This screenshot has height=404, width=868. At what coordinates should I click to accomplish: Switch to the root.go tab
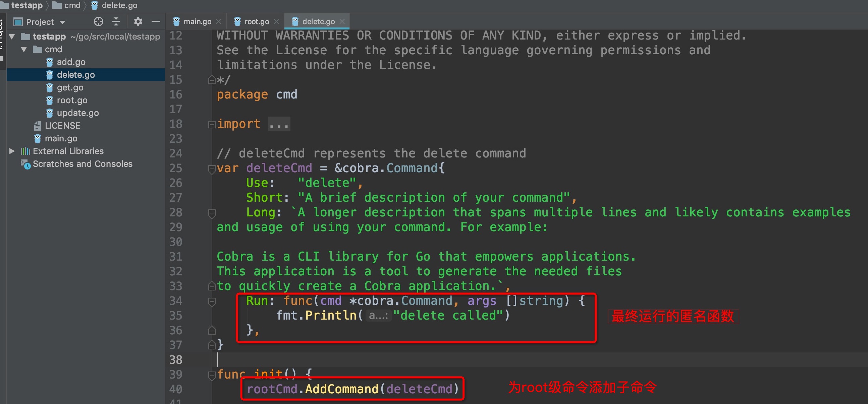[256, 22]
